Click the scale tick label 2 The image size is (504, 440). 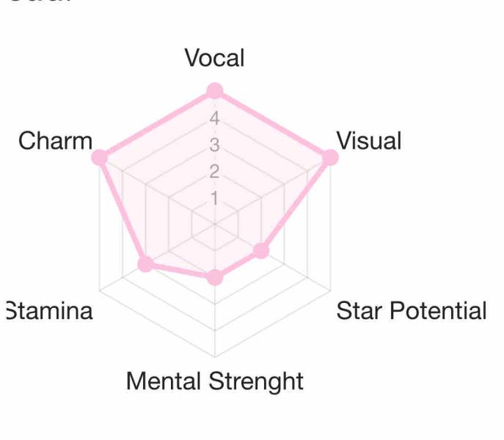(214, 172)
